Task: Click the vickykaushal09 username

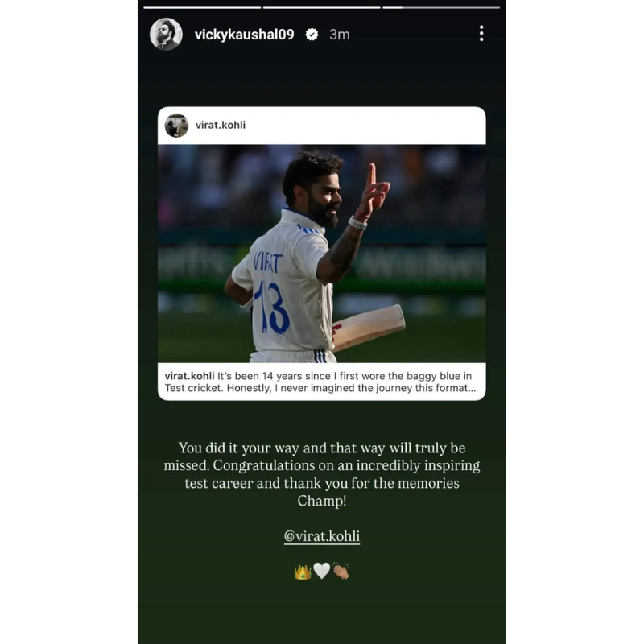Action: tap(245, 35)
